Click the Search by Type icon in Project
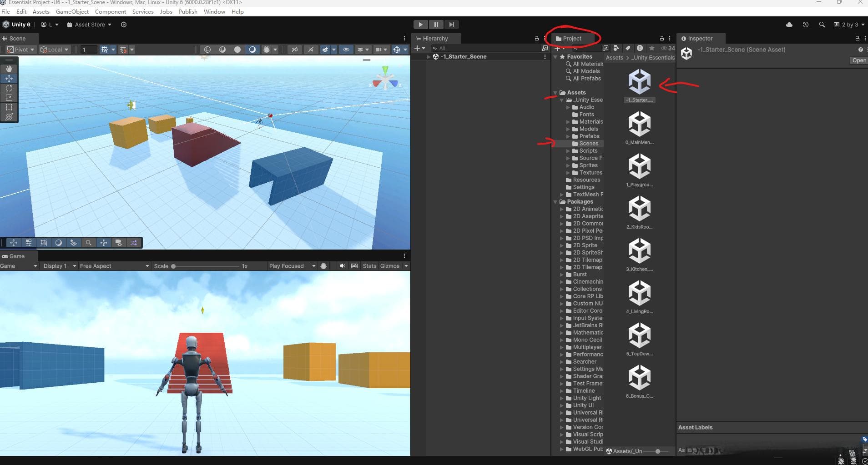 click(x=616, y=48)
